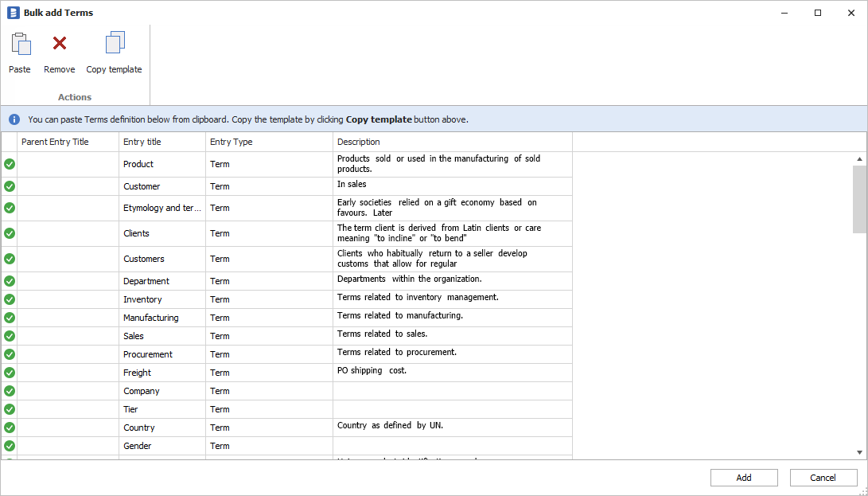The width and height of the screenshot is (868, 496).
Task: Click the red Remove icon
Action: [x=60, y=44]
